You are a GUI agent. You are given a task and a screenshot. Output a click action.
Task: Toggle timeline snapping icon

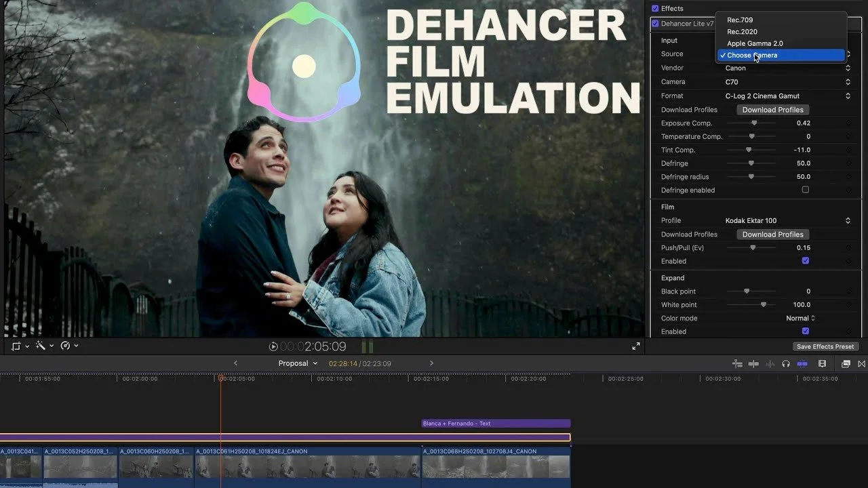point(737,364)
